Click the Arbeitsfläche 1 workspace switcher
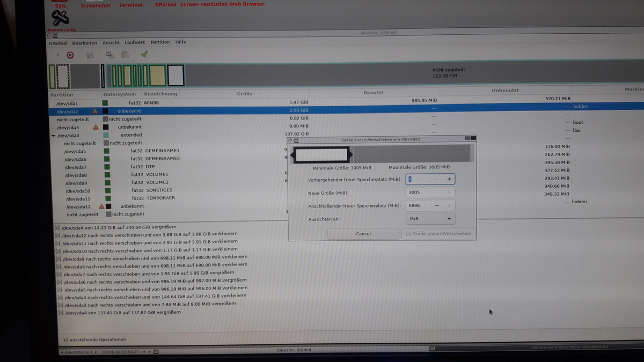Image resolution: width=644 pixels, height=362 pixels. tap(79, 352)
